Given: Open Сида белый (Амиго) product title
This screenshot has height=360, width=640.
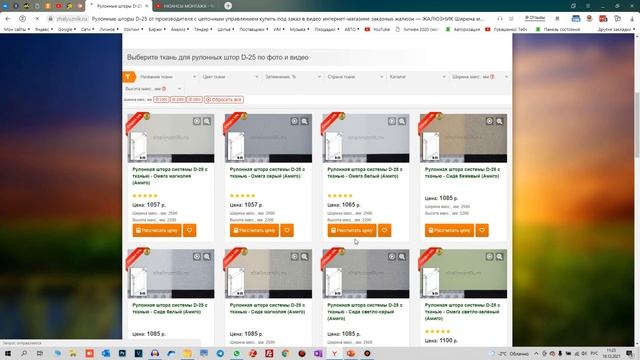Looking at the screenshot, I should coord(170,308).
